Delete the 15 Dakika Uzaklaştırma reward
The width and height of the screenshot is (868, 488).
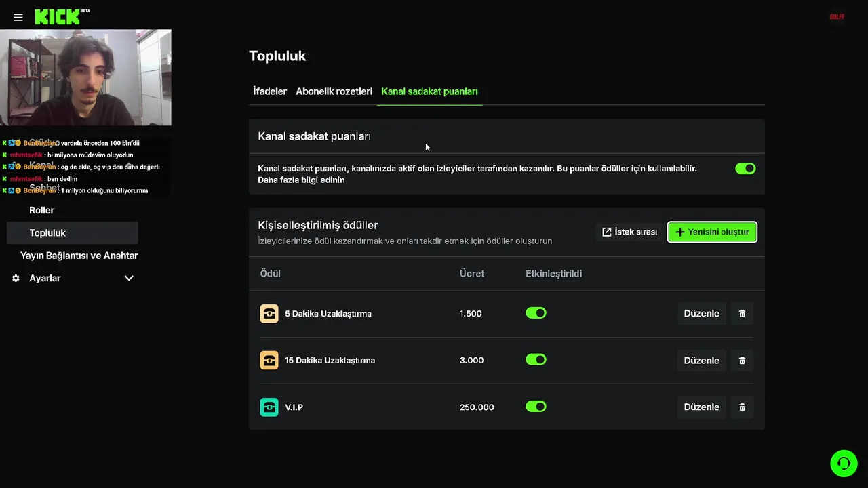click(x=742, y=361)
